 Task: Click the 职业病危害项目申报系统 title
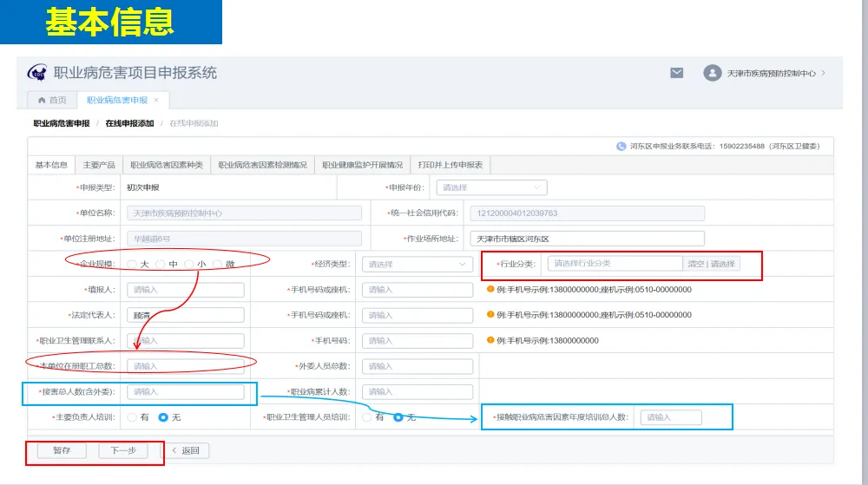pos(135,72)
